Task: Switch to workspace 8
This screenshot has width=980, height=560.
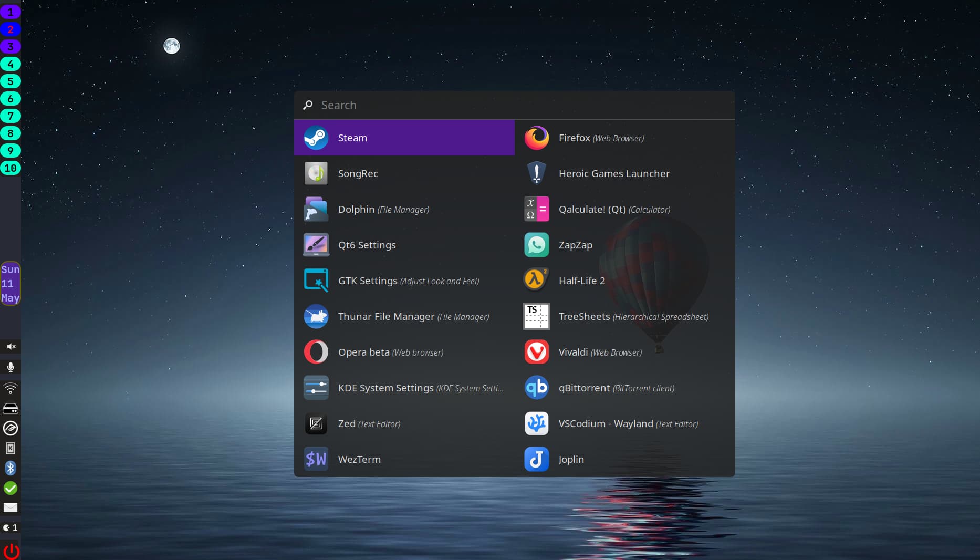Action: pyautogui.click(x=11, y=133)
